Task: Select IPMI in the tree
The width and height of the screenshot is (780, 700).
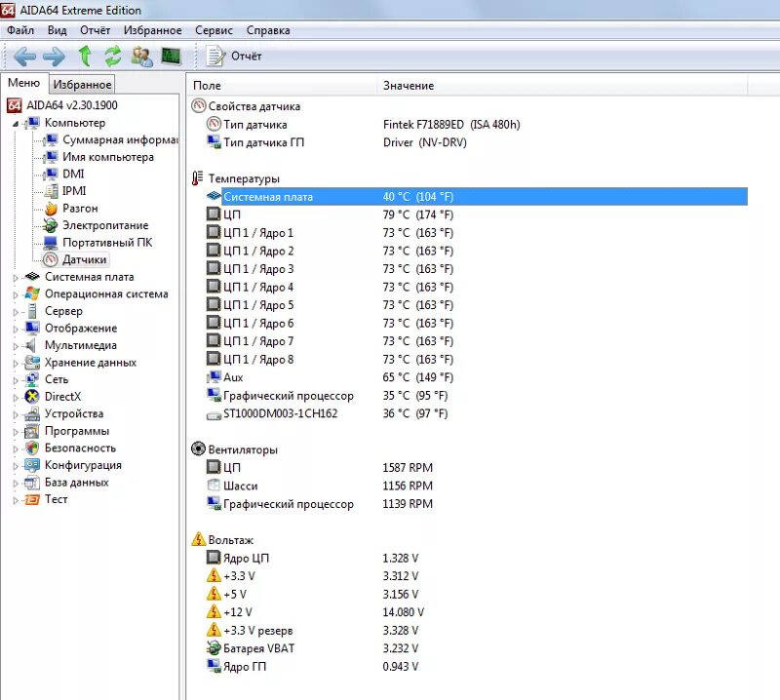Action: point(74,190)
